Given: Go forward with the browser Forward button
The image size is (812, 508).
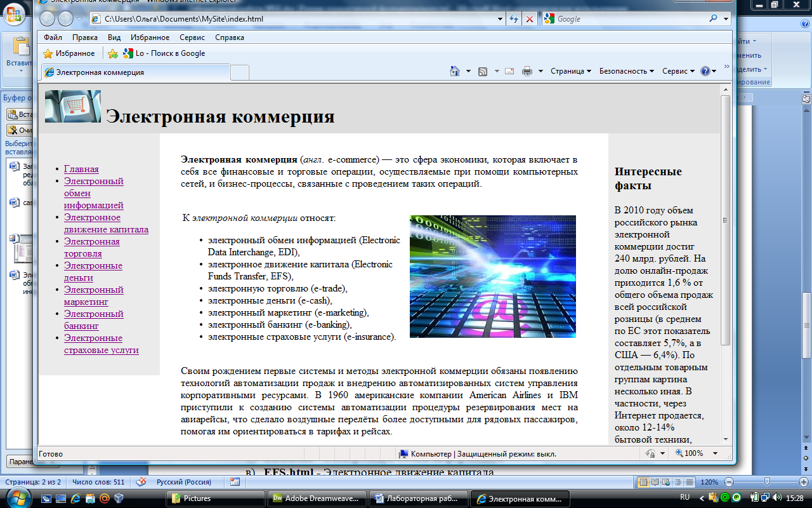Looking at the screenshot, I should (65, 18).
